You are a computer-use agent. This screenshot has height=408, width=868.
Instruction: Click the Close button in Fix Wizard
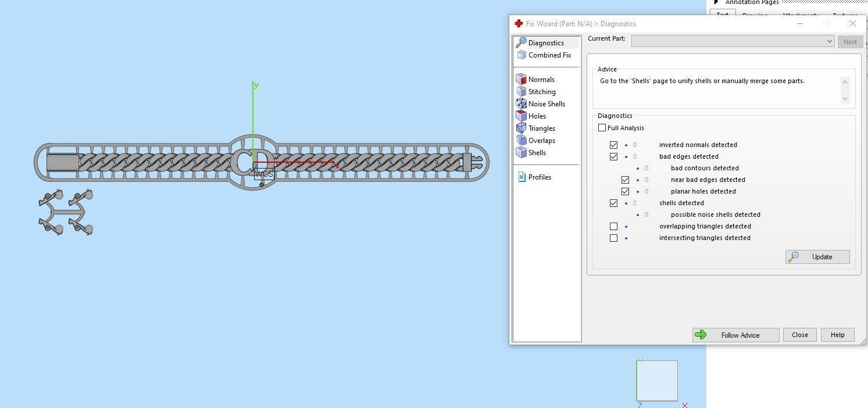[799, 335]
